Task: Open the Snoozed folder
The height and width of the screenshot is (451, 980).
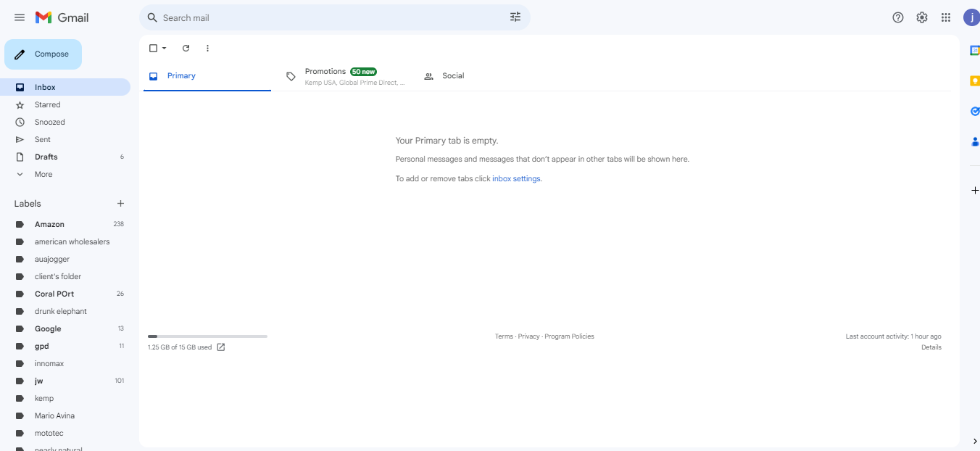Action: click(65, 122)
